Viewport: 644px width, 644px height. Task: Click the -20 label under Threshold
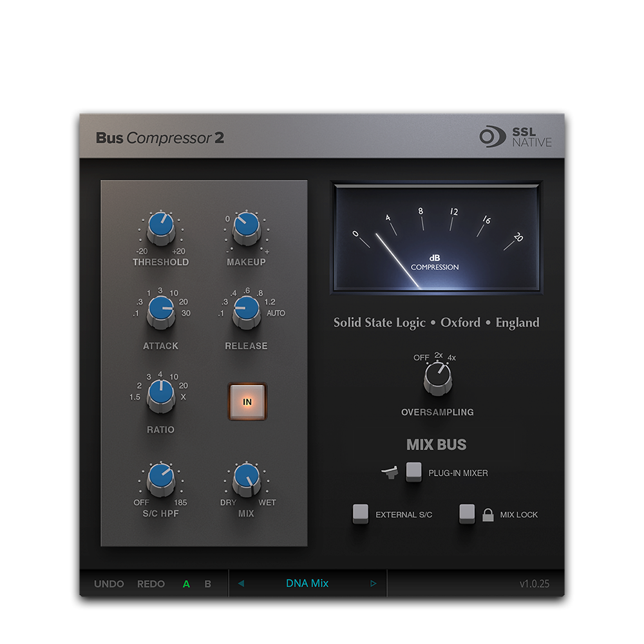pyautogui.click(x=142, y=251)
